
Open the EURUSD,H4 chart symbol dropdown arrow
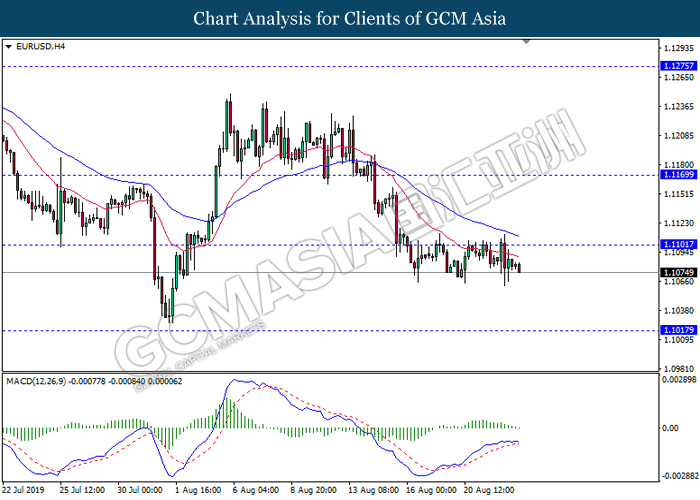point(8,46)
